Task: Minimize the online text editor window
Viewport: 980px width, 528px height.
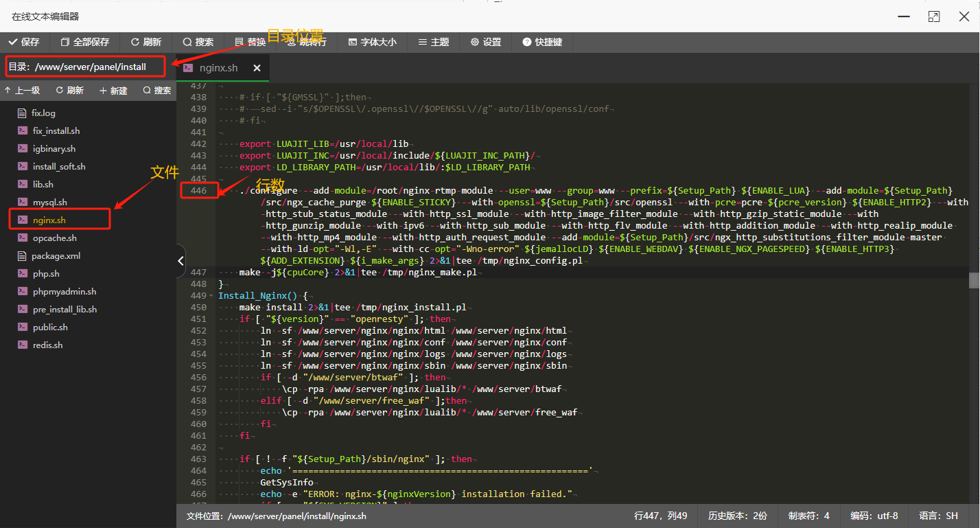Action: point(902,16)
